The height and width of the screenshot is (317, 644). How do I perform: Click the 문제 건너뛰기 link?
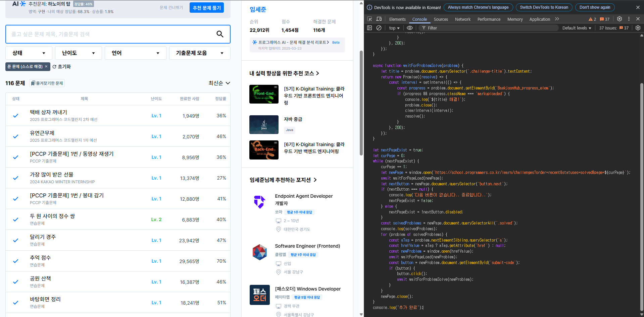pos(171,8)
